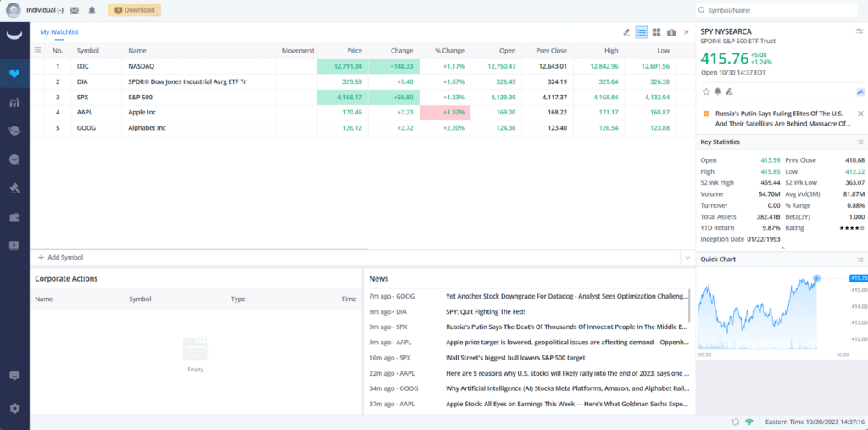This screenshot has height=430, width=868.
Task: Expand the double-chevron beside the watchlist toolbar
Action: coord(686,32)
